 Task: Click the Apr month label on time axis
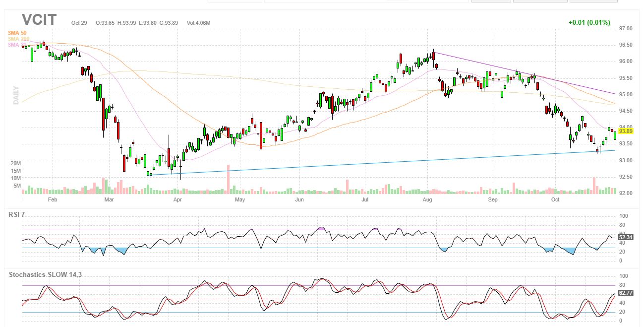pyautogui.click(x=177, y=199)
